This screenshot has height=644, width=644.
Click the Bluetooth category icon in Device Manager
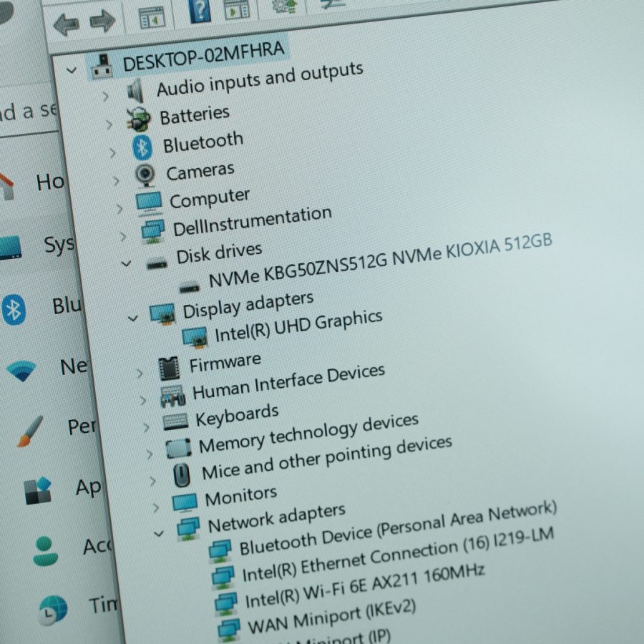pyautogui.click(x=142, y=147)
